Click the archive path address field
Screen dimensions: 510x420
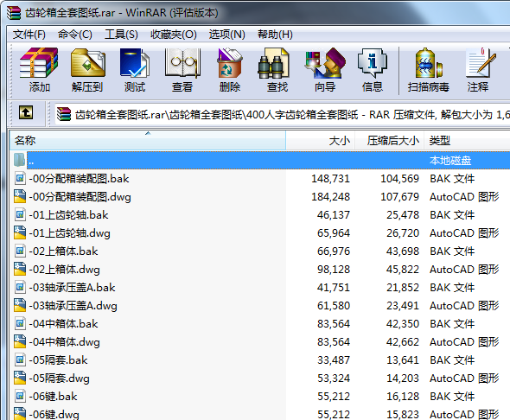point(283,114)
